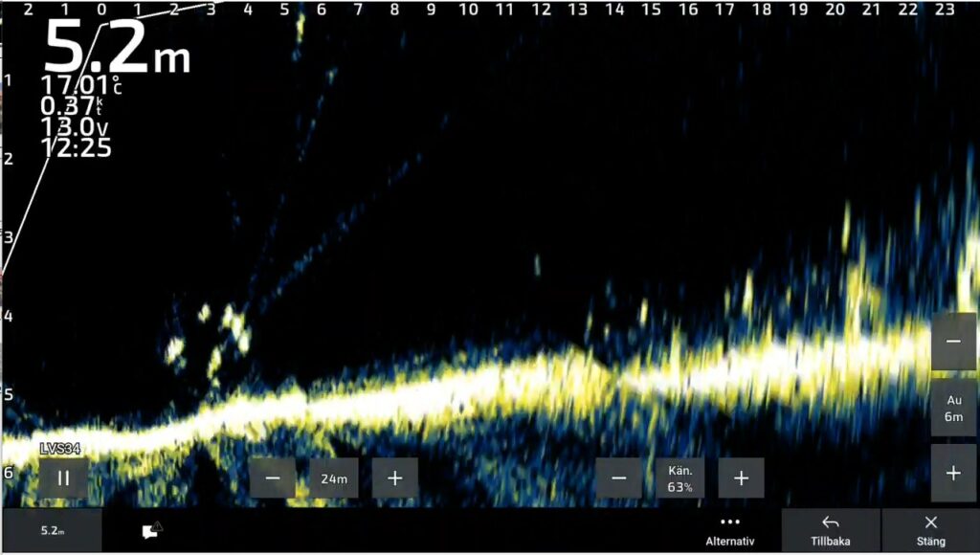
Task: Click the 17.01°C water temperature
Action: pos(80,85)
